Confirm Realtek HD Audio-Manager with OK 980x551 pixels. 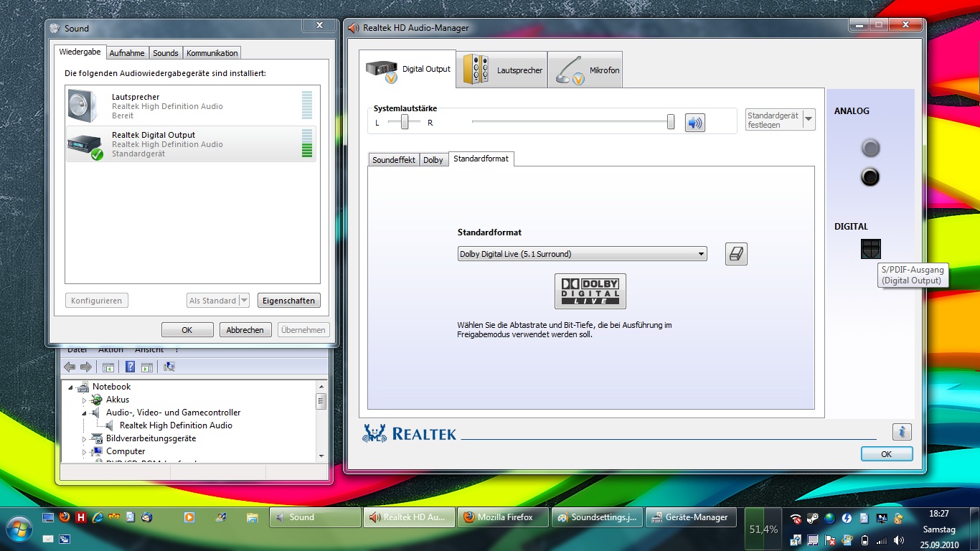click(887, 454)
